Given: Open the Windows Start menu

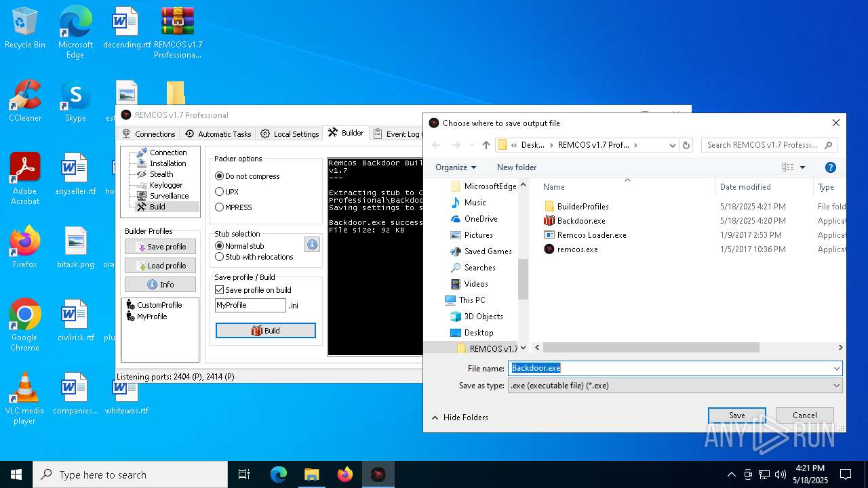Looking at the screenshot, I should (x=16, y=474).
